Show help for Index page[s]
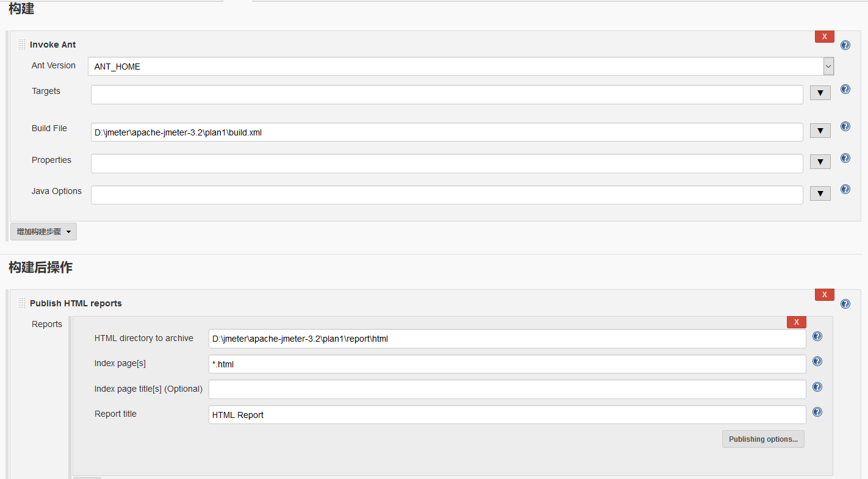This screenshot has width=868, height=479. coord(817,361)
